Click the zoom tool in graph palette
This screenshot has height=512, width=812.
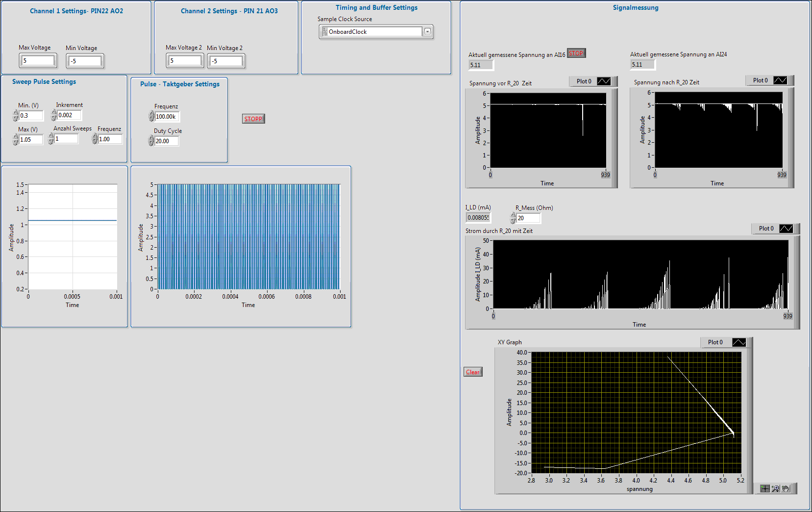(775, 488)
